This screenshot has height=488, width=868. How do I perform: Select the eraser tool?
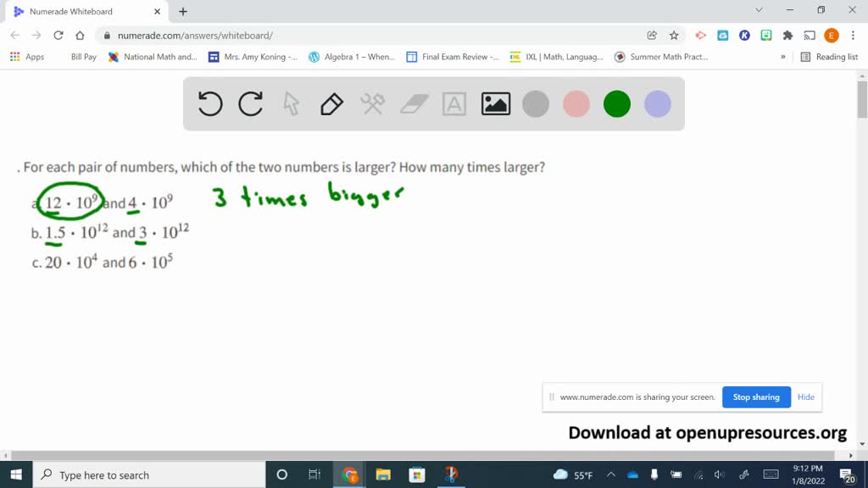[414, 104]
